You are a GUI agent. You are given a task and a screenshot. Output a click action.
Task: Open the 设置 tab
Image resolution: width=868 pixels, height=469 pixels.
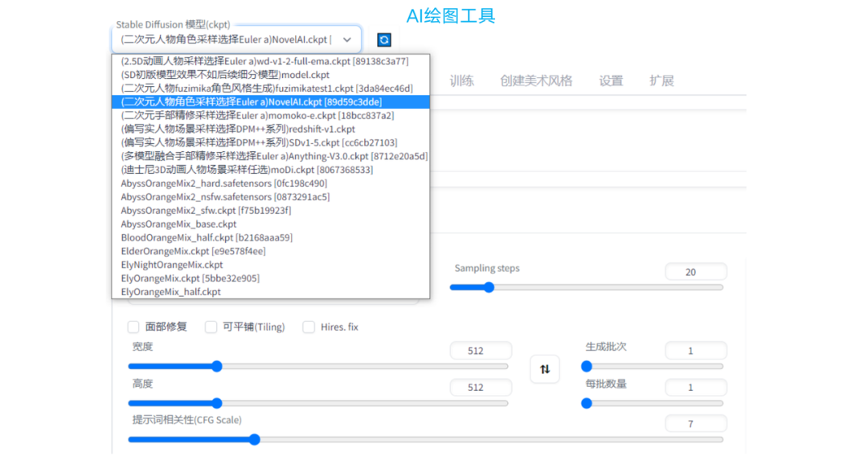[611, 81]
